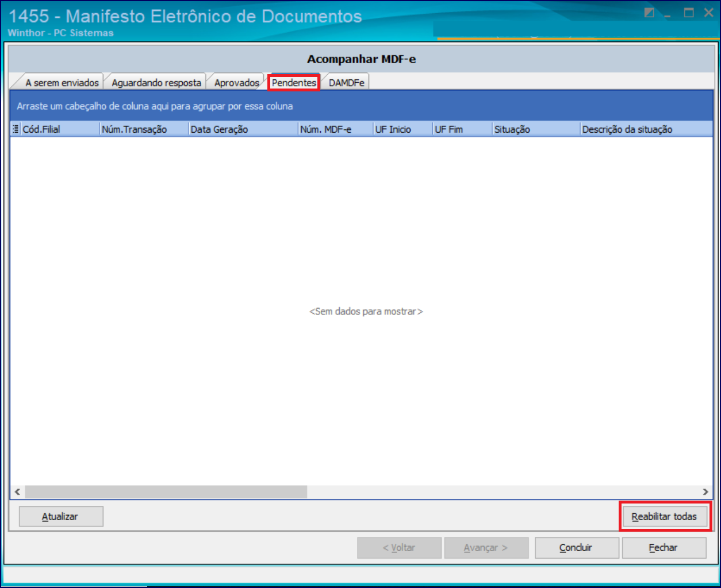Click Descrição da situação column header

646,129
